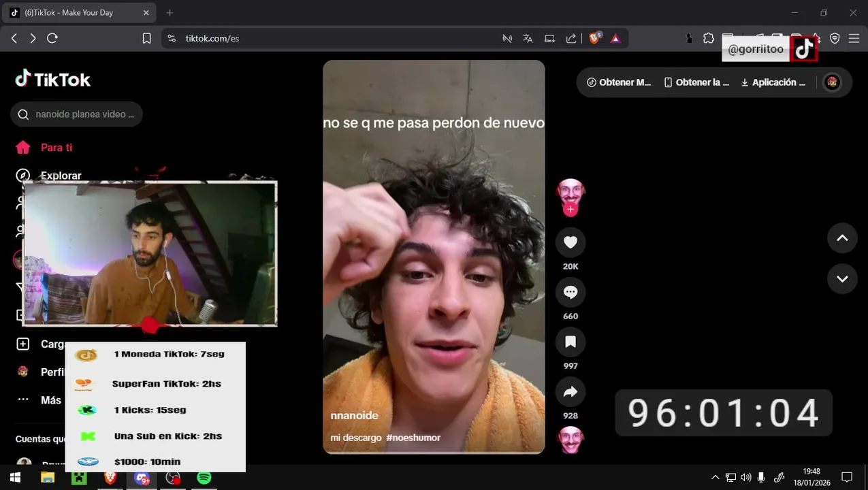Open volume control in system tray
The image size is (868, 490).
click(745, 478)
